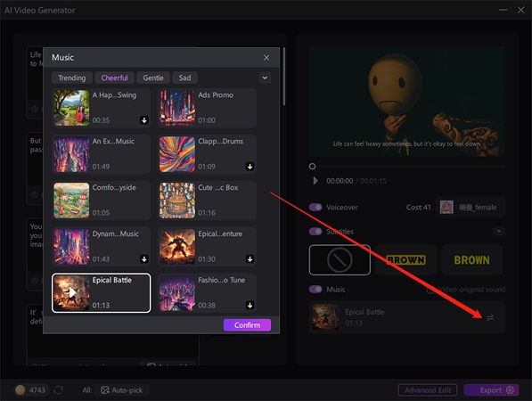The height and width of the screenshot is (401, 532).
Task: Switch to the Gentle music tab
Action: pos(153,78)
